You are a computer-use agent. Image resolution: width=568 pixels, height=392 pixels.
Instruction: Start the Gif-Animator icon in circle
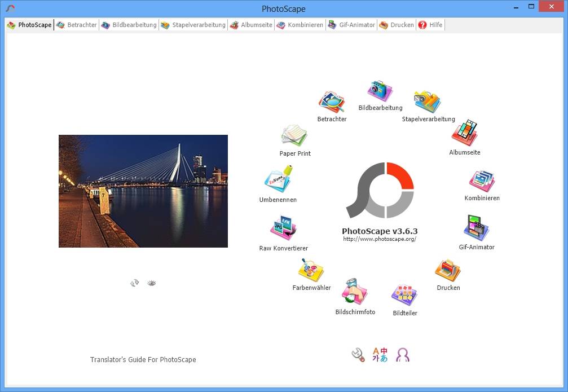point(476,228)
